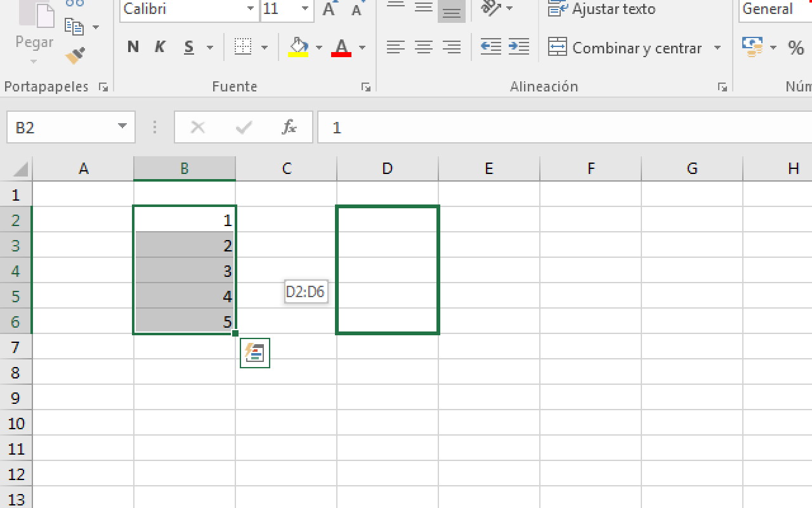The image size is (812, 508).
Task: Select the Ajustar texto icon
Action: click(x=556, y=9)
